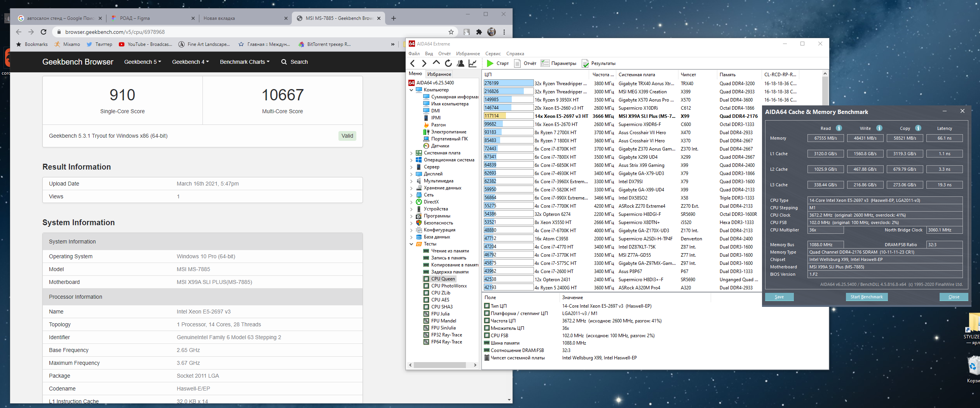Bookmark this page with Chrome star icon
Viewport: 980px width, 408px height.
(451, 32)
